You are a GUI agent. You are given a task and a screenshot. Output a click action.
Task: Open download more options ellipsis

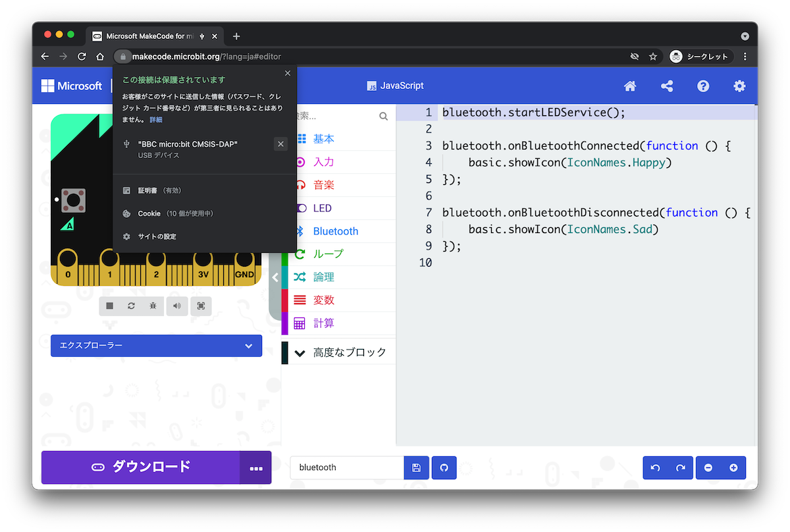(256, 467)
